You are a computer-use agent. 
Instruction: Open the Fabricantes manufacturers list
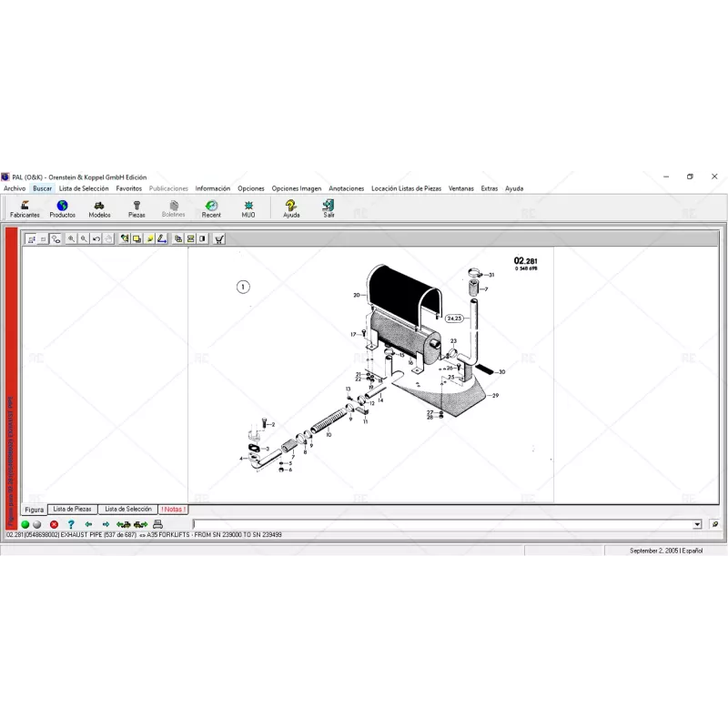click(25, 208)
